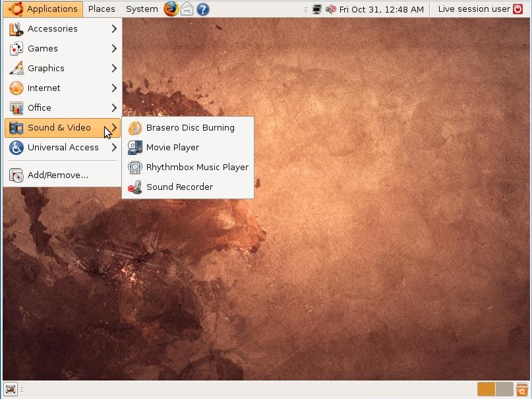The image size is (532, 399).
Task: Select the Internet menu entry
Action: (63, 88)
